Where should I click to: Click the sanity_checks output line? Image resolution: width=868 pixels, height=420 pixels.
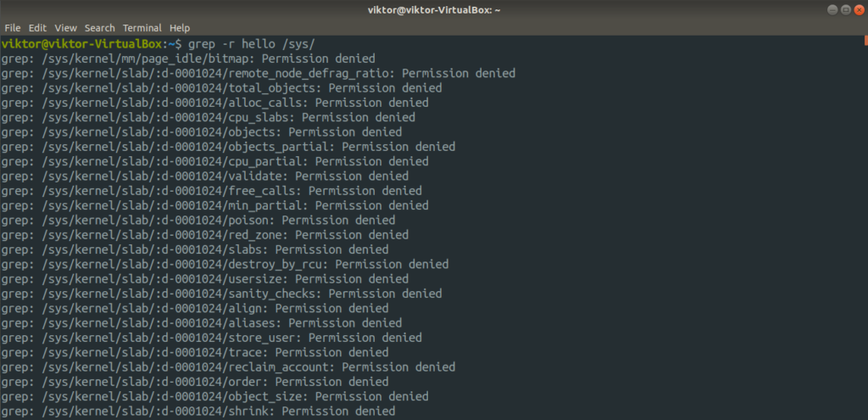(x=221, y=294)
